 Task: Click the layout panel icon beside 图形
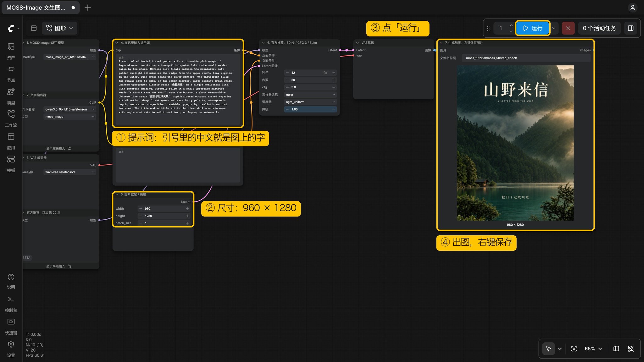pyautogui.click(x=34, y=28)
